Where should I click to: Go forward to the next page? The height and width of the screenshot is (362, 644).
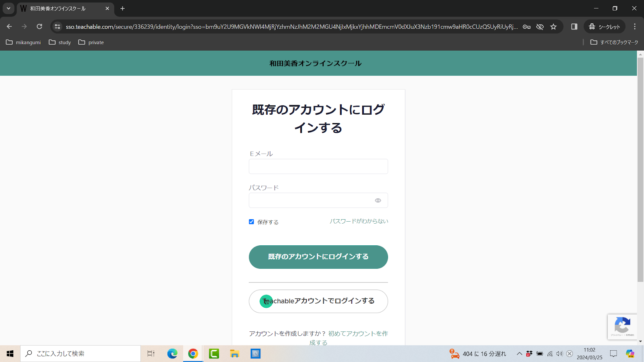[x=24, y=27]
